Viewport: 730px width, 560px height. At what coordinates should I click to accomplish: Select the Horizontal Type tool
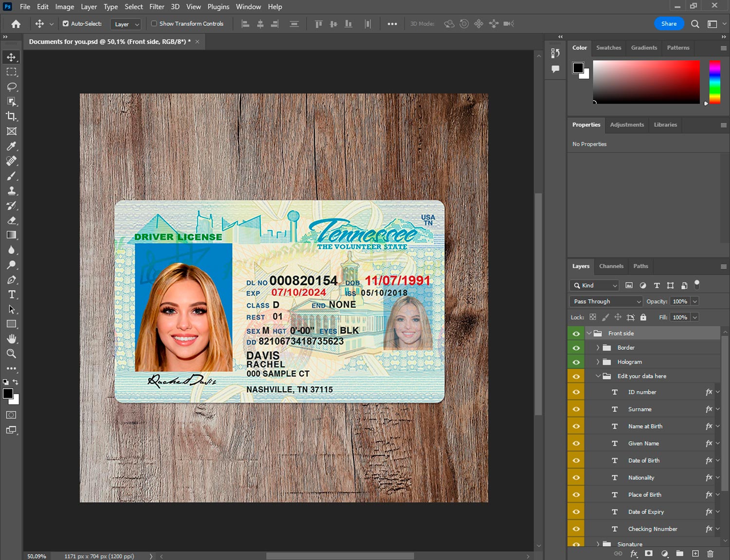tap(11, 294)
